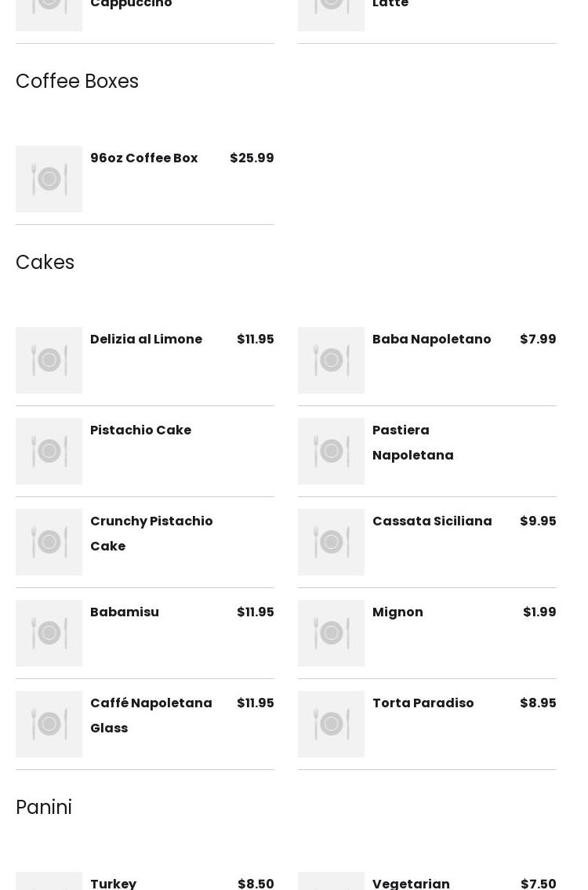Click the Cassata Siciliana plate icon
The width and height of the screenshot is (588, 890).
(331, 542)
